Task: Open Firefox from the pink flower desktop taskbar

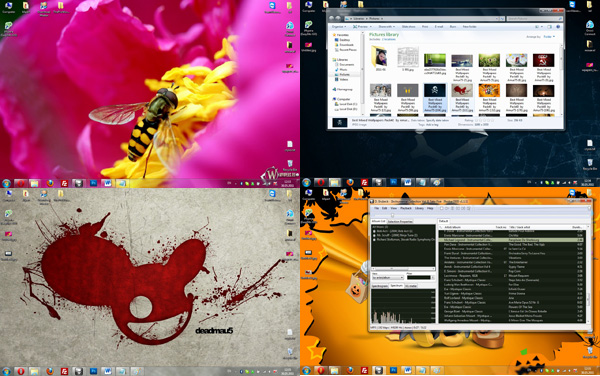Action: pyautogui.click(x=50, y=183)
